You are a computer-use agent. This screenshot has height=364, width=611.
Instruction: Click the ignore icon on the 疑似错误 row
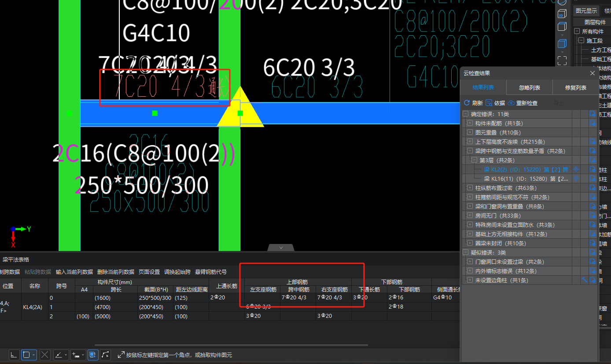(x=593, y=252)
